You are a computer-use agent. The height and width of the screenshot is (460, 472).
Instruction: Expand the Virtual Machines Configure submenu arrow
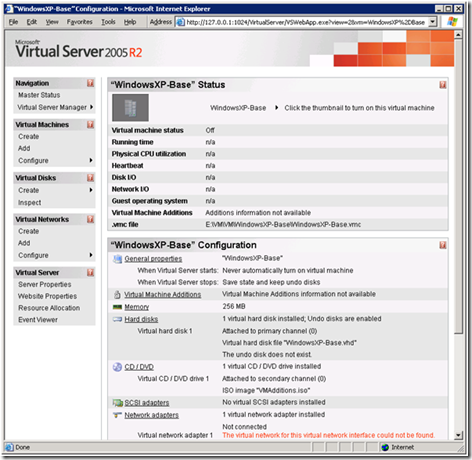pos(91,160)
